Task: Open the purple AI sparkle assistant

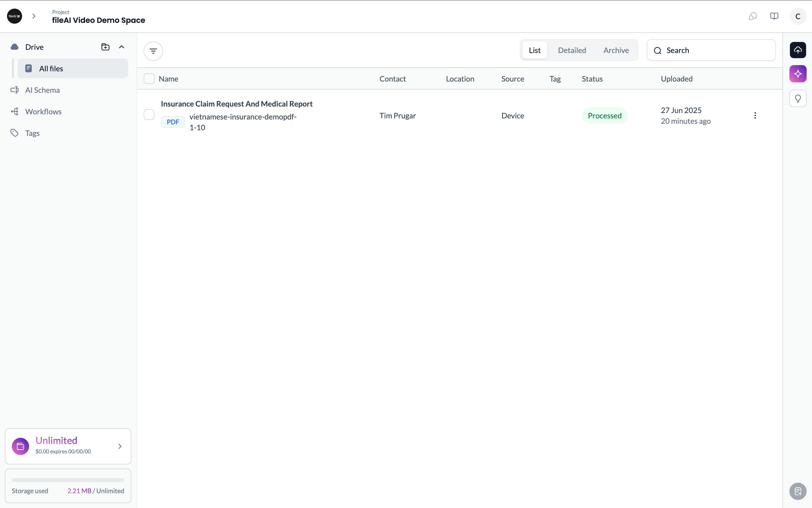Action: point(798,73)
